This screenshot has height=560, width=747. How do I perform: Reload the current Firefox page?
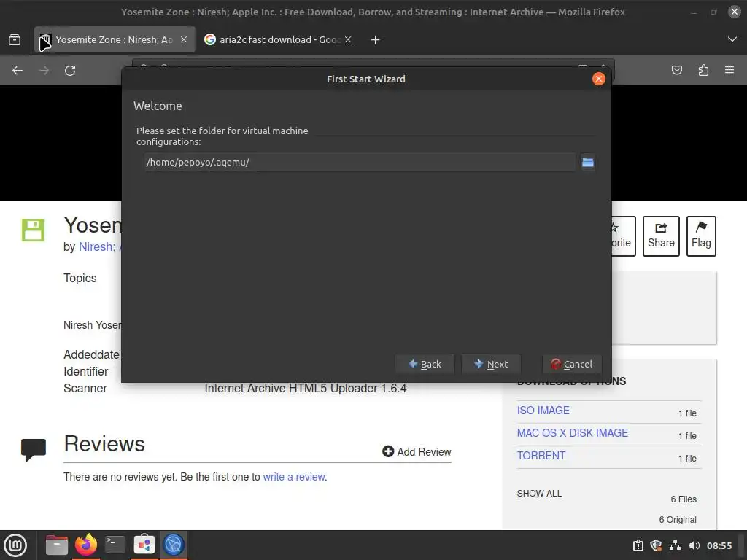click(70, 71)
